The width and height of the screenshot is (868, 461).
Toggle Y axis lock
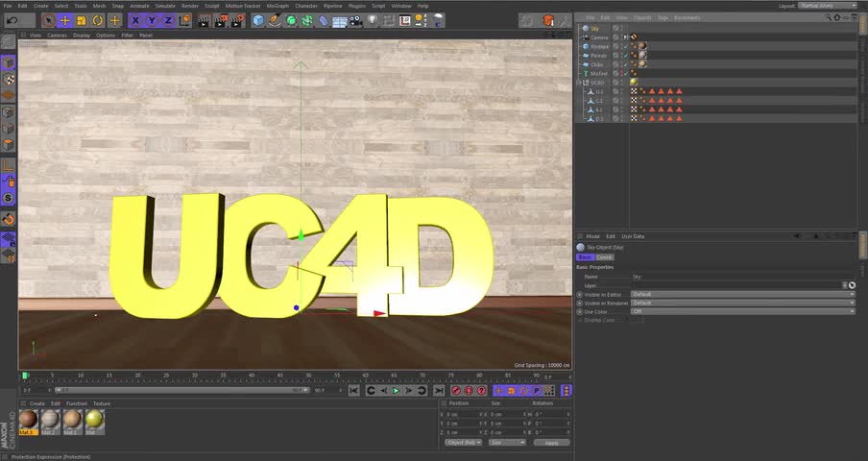coord(152,21)
